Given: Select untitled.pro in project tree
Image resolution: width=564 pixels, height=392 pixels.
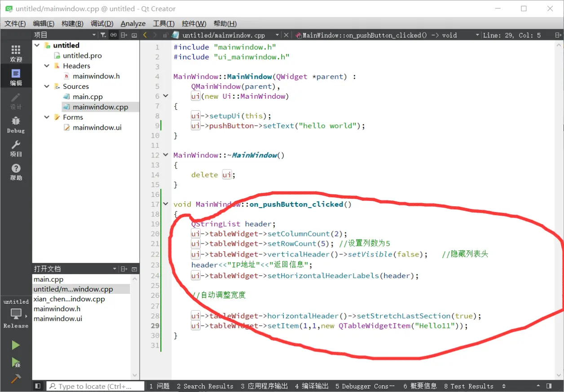Looking at the screenshot, I should [x=82, y=56].
